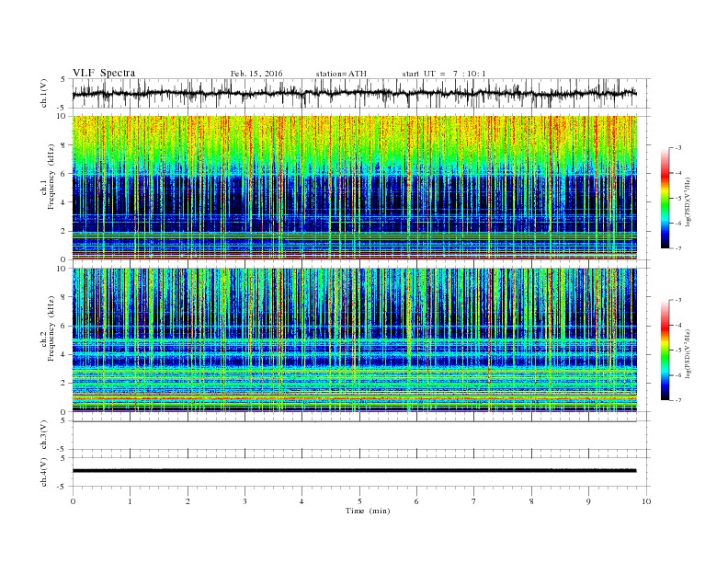Viewport: 728px width, 563px height.
Task: Click the "0" tick on the time axis
Action: click(73, 501)
